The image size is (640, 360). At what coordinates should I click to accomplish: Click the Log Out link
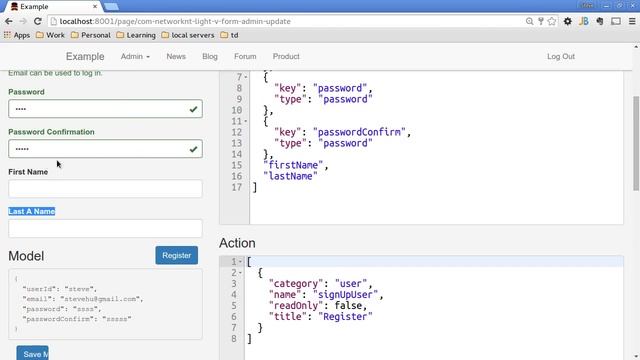click(x=561, y=56)
